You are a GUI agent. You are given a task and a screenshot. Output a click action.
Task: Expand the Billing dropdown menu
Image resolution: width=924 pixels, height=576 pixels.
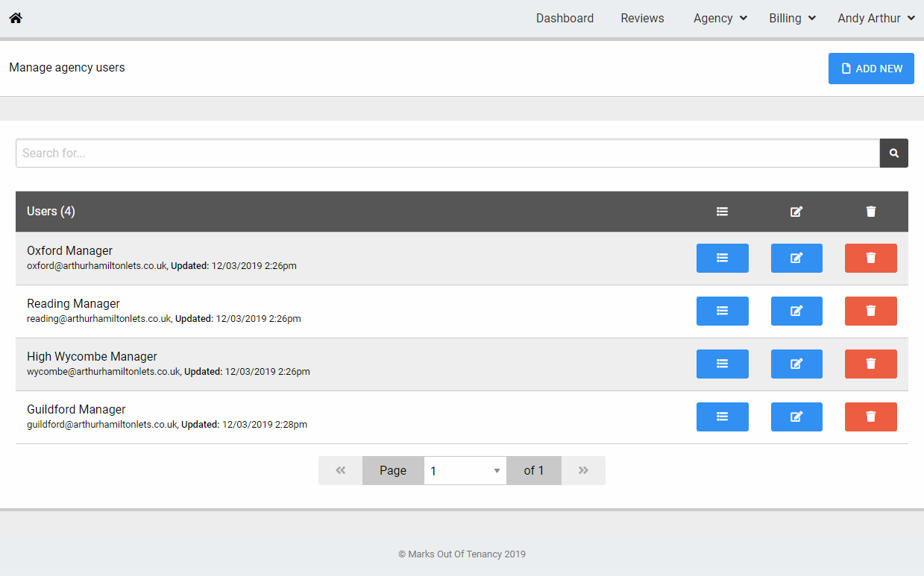tap(792, 19)
